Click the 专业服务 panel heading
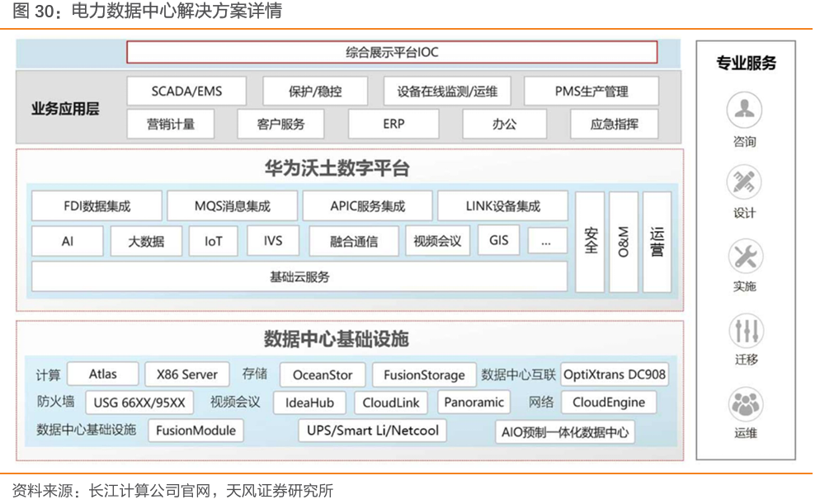 coord(746,64)
